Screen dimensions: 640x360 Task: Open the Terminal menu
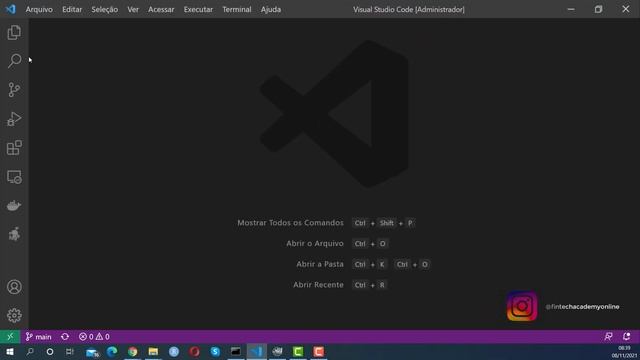click(237, 9)
